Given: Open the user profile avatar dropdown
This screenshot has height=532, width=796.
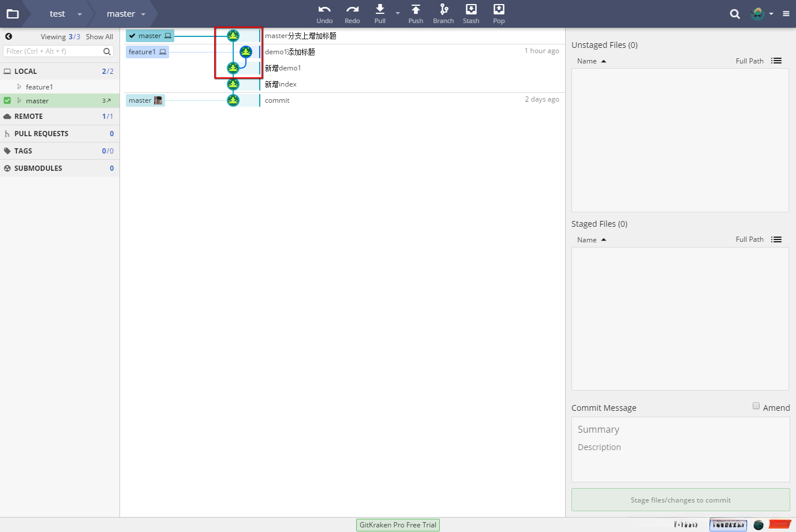Looking at the screenshot, I should [x=762, y=14].
